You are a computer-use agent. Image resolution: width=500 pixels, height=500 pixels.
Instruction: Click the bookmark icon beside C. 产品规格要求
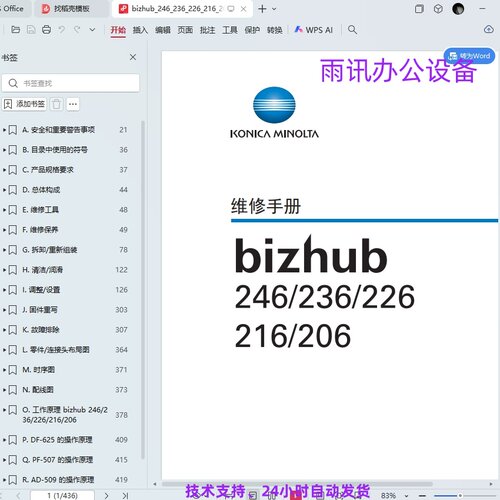point(13,170)
